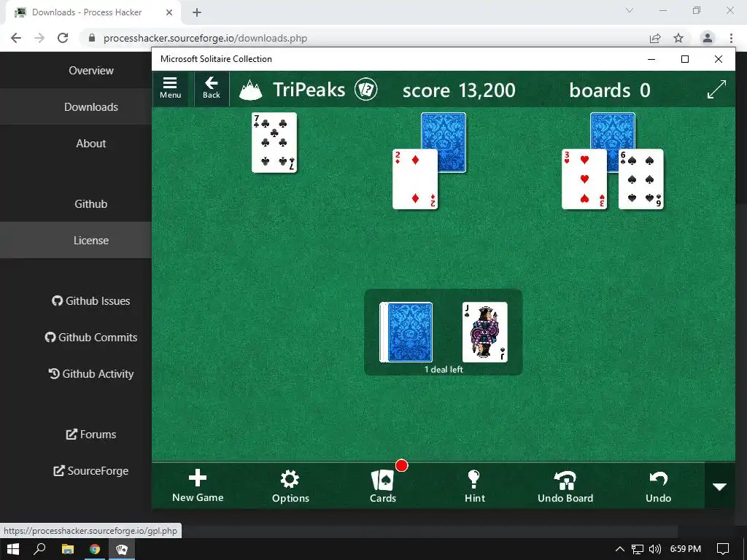Image resolution: width=747 pixels, height=560 pixels.
Task: Open the TriPeaks help card icon
Action: (366, 90)
